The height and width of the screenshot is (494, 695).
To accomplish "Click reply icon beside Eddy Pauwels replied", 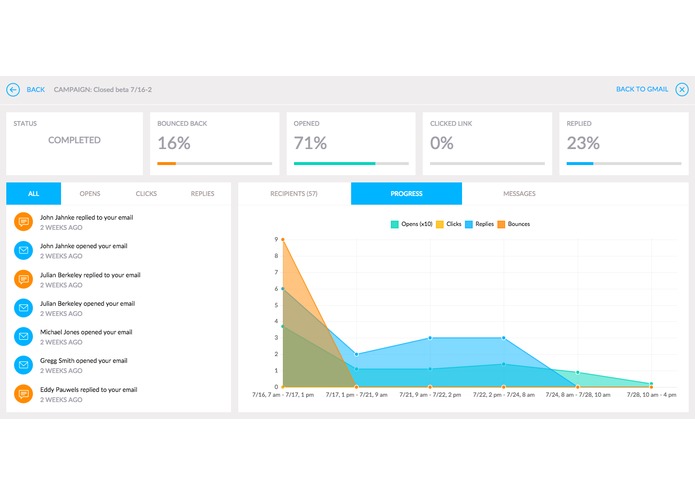I will click(23, 394).
